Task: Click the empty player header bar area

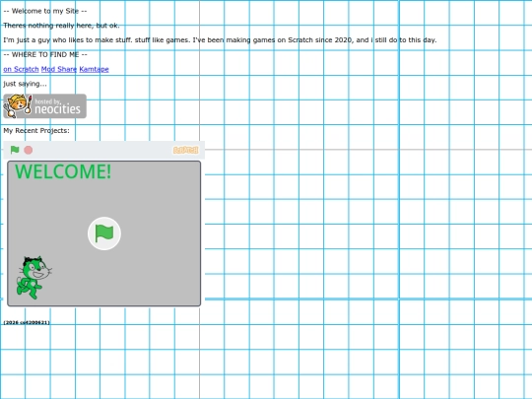Action: (101, 150)
